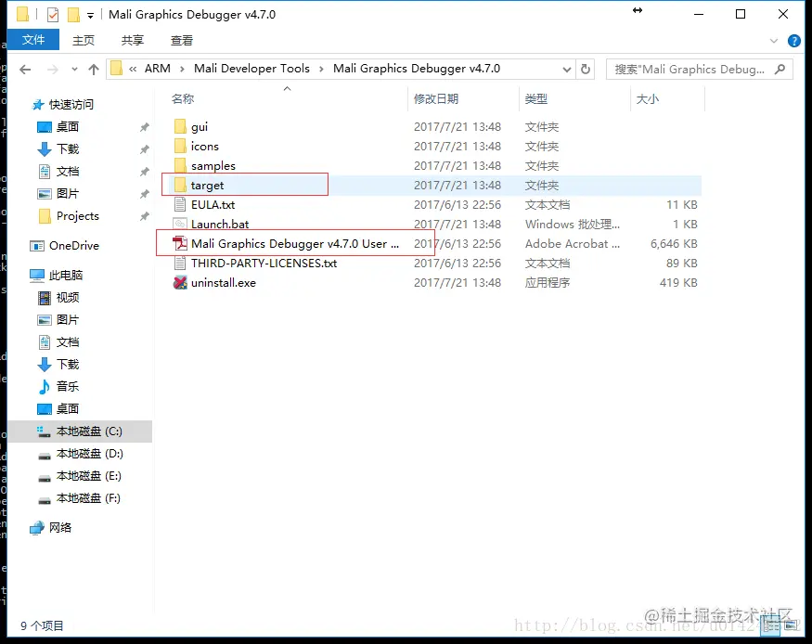Click the properties quick access toolbar icon

(53, 15)
